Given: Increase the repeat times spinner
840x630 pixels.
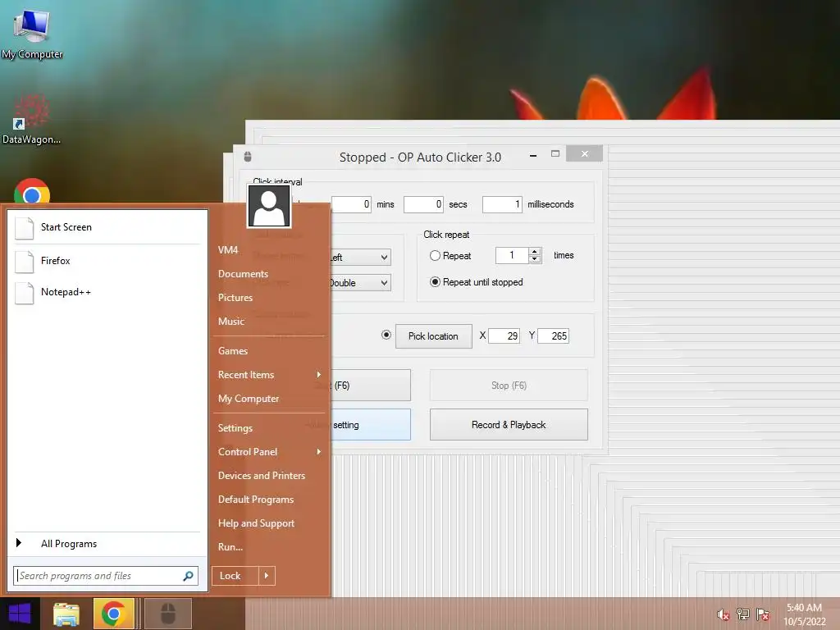Looking at the screenshot, I should pyautogui.click(x=534, y=251).
